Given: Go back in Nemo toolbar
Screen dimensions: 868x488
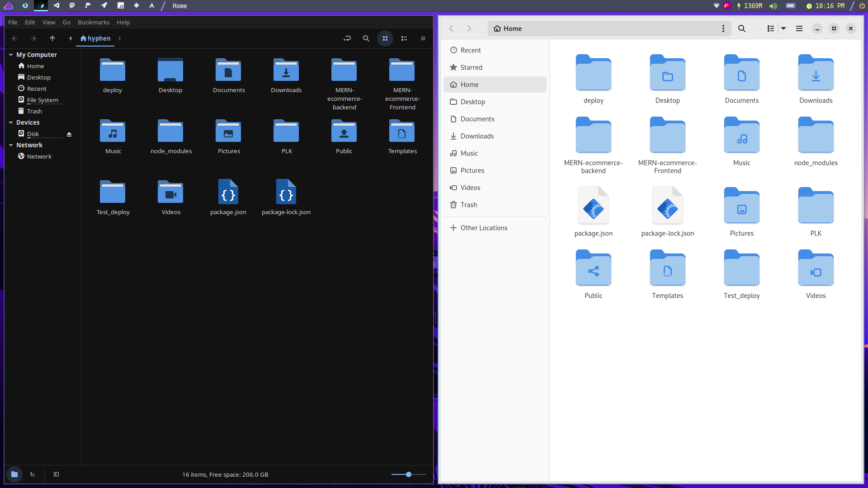Looking at the screenshot, I should pyautogui.click(x=14, y=38).
